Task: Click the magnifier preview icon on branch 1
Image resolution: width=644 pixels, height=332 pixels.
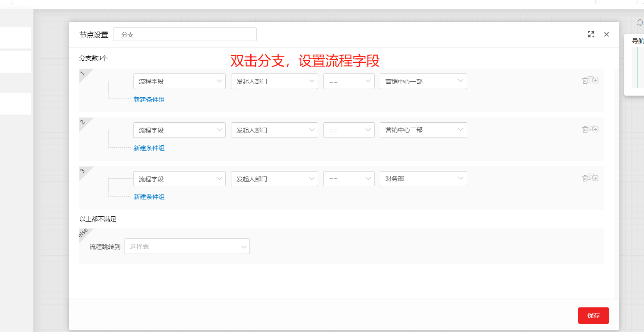Action: point(591,80)
